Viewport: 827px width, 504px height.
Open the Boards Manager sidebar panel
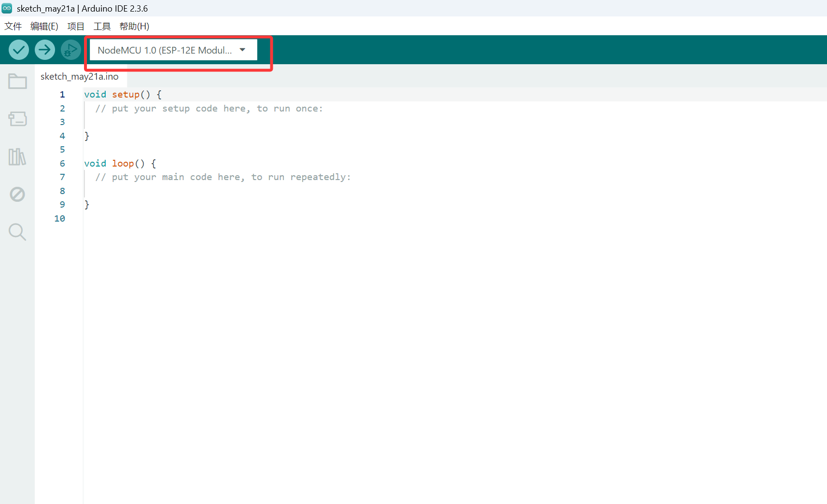[x=17, y=119]
